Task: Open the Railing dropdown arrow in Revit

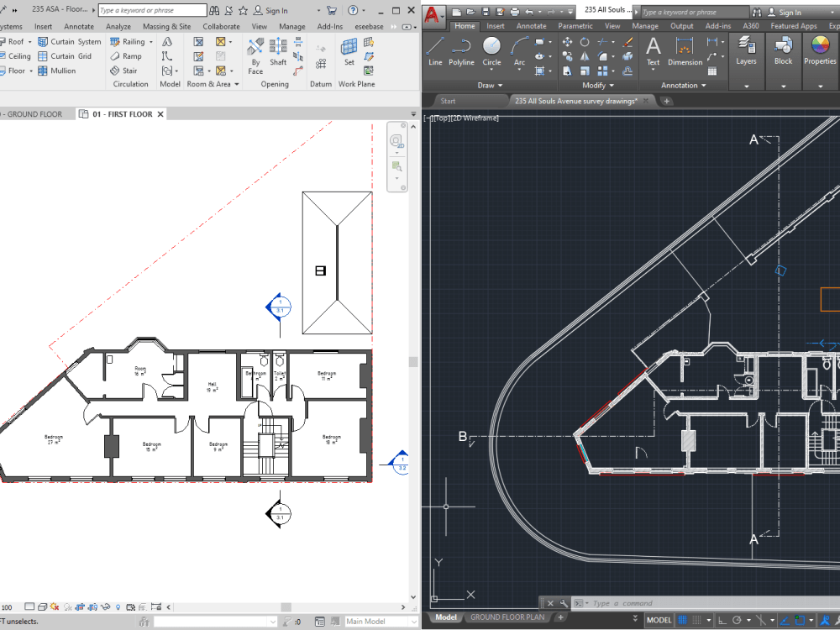Action: 151,42
